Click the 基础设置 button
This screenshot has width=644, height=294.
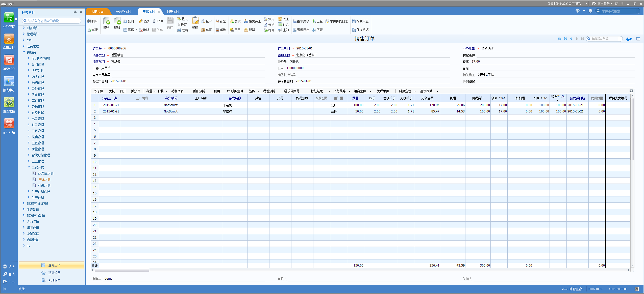pos(54,273)
